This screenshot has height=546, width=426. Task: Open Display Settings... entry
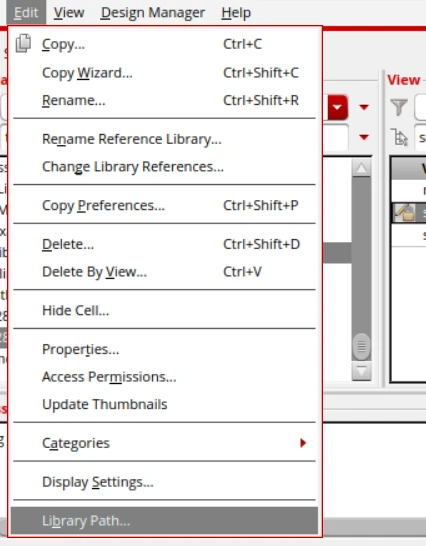(x=164, y=482)
